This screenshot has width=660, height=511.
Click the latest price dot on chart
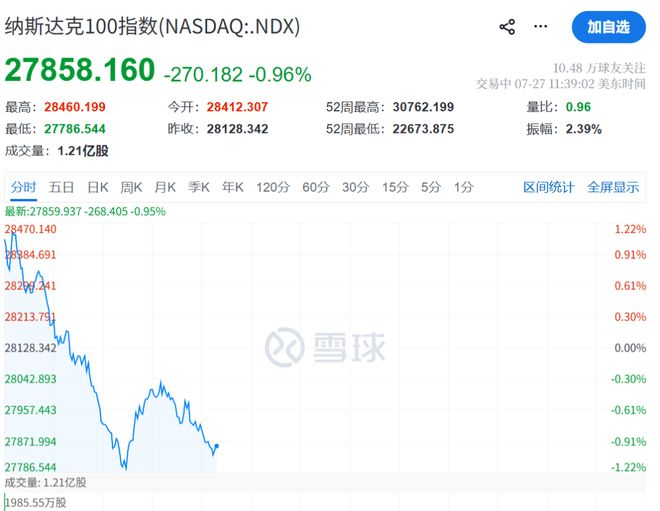tap(217, 446)
